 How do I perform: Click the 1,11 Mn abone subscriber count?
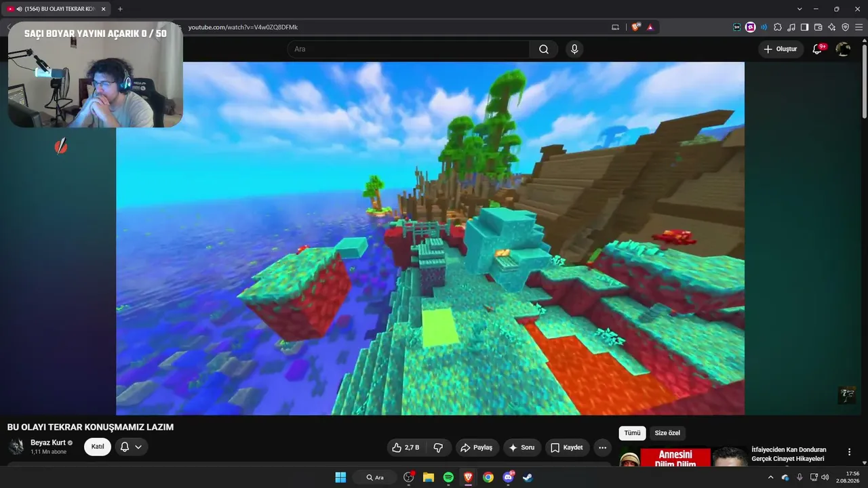(x=49, y=451)
